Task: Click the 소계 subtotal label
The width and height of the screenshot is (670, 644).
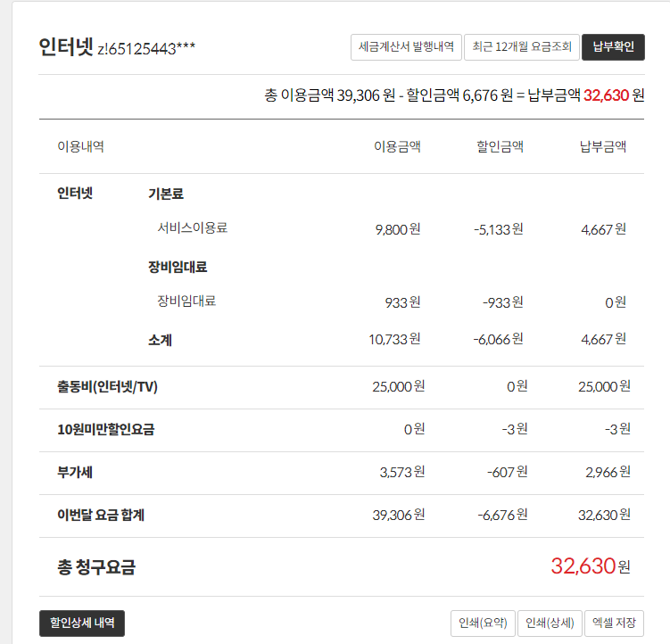Action: point(160,340)
